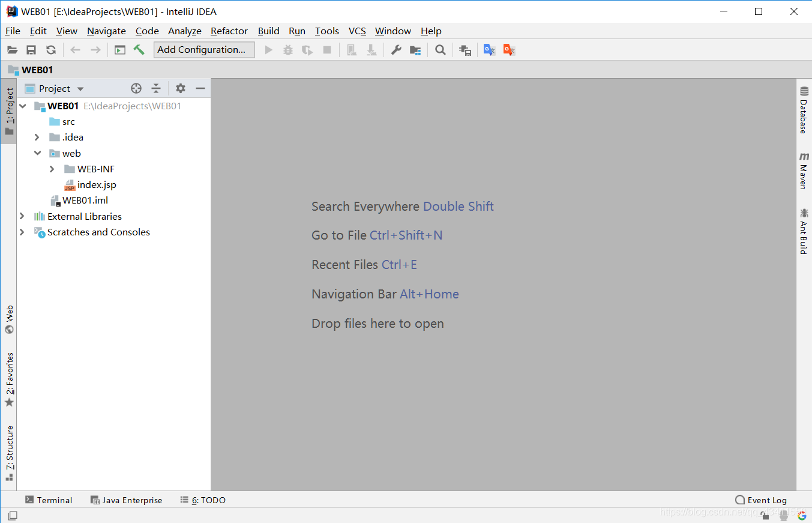The height and width of the screenshot is (523, 812).
Task: Open Settings via the wrench icon
Action: (x=396, y=50)
